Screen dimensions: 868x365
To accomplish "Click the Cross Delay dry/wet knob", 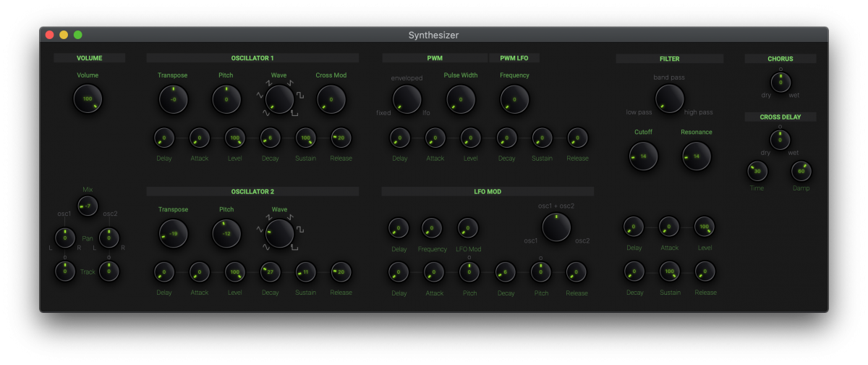I will pos(780,139).
